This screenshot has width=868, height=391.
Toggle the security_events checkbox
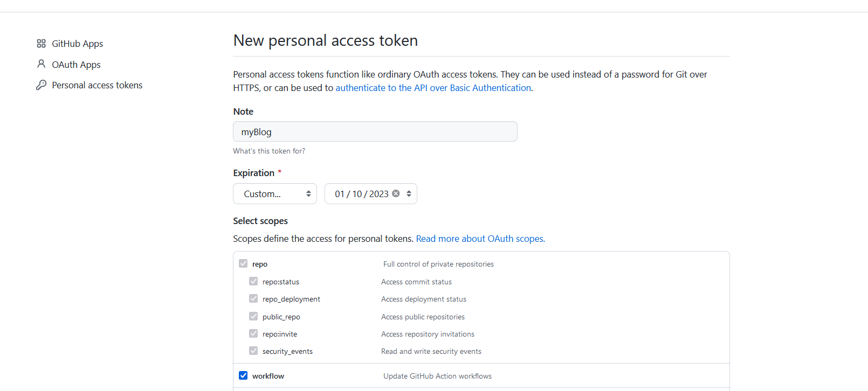[x=253, y=351]
